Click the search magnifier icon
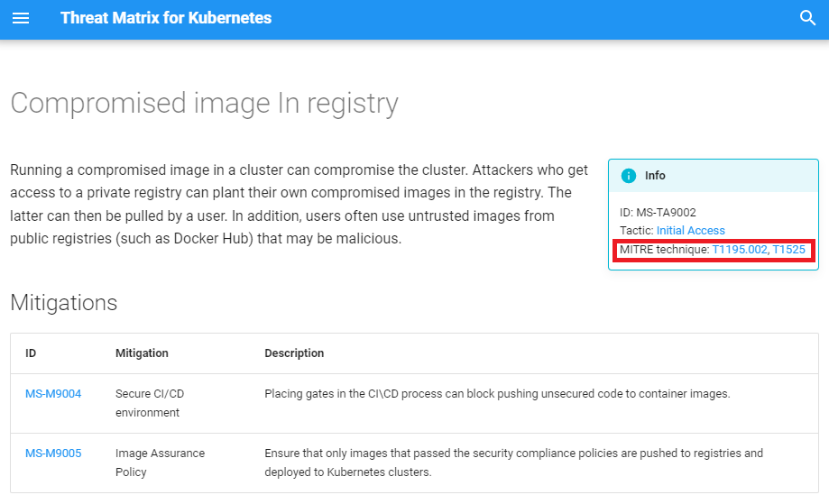 point(807,18)
